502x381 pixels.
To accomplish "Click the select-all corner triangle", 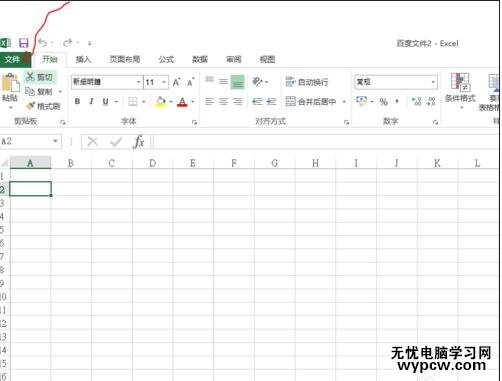I will click(x=5, y=163).
